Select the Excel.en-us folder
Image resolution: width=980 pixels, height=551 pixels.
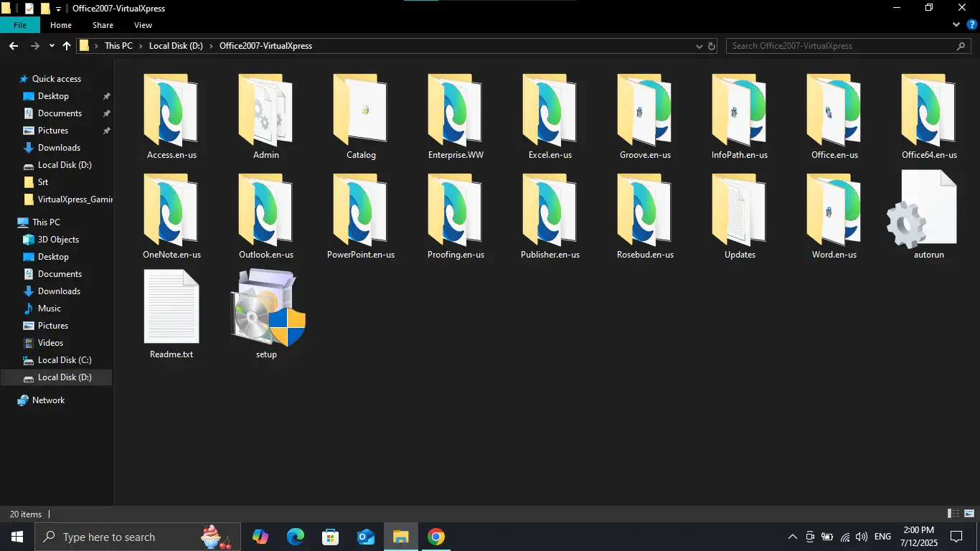[x=550, y=117]
